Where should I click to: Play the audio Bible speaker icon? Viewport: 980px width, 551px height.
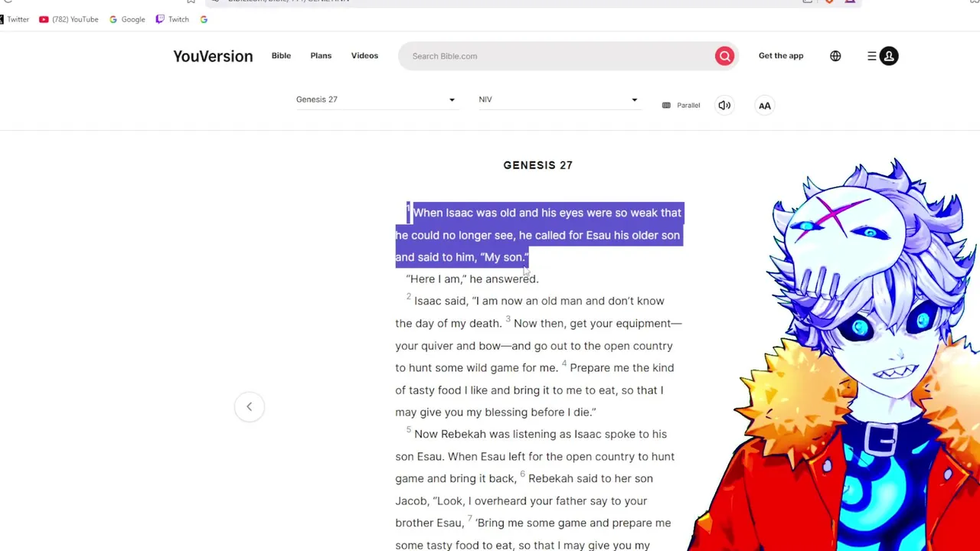pos(724,106)
